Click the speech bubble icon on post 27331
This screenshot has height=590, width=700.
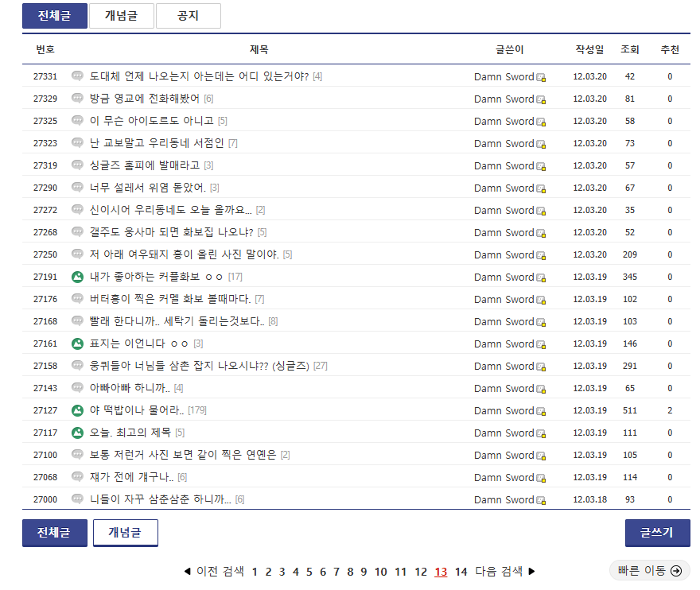point(77,76)
